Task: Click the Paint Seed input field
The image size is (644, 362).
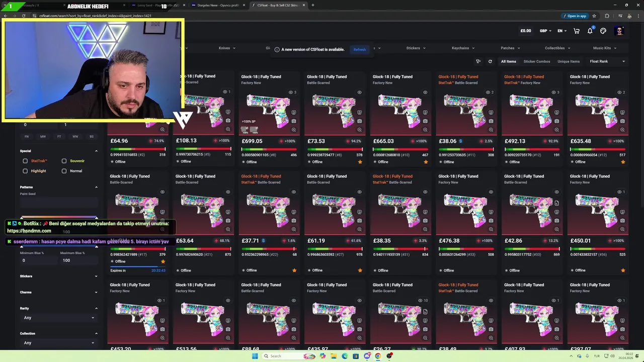Action: [58, 203]
